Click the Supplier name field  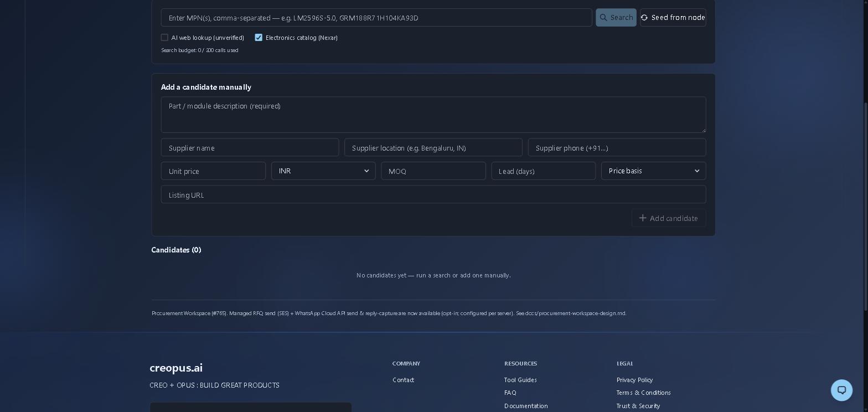point(250,147)
